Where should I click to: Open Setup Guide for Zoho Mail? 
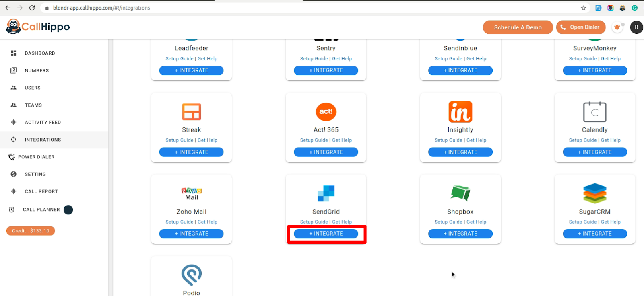tap(180, 222)
